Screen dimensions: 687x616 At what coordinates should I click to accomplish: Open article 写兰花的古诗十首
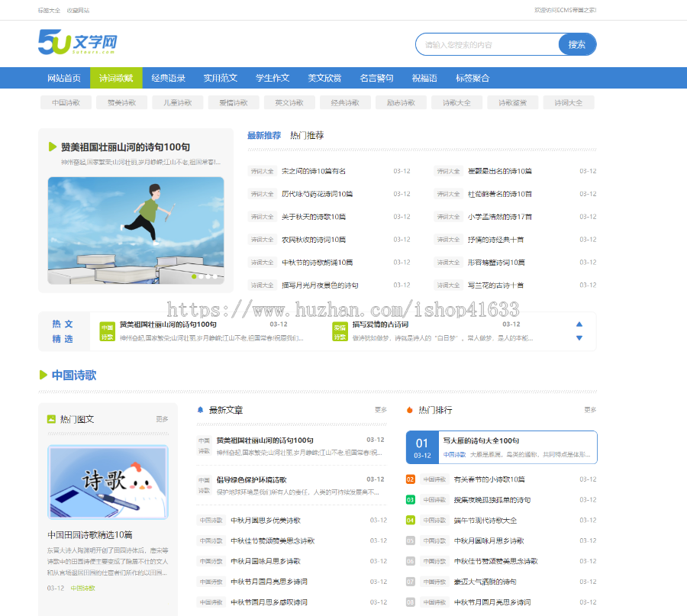[495, 285]
